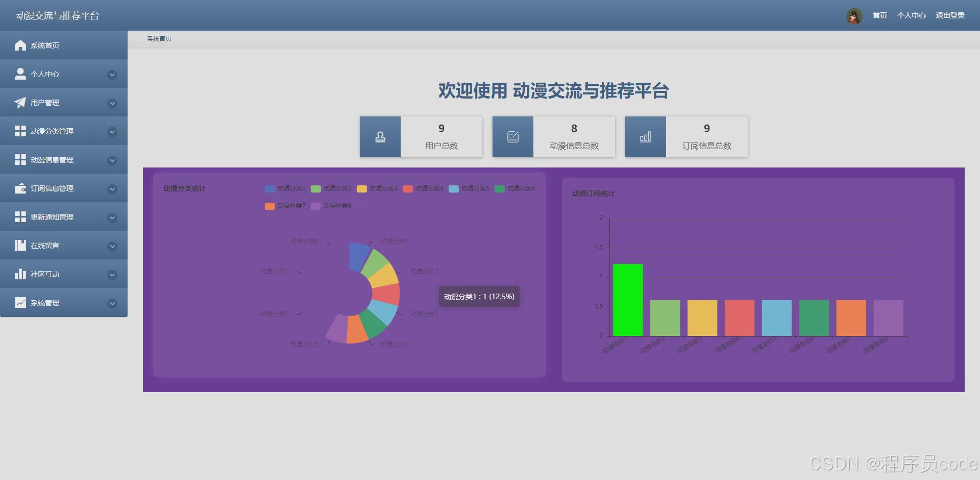Open 首页 in the top navigation bar
This screenshot has height=480, width=980.
pos(879,15)
